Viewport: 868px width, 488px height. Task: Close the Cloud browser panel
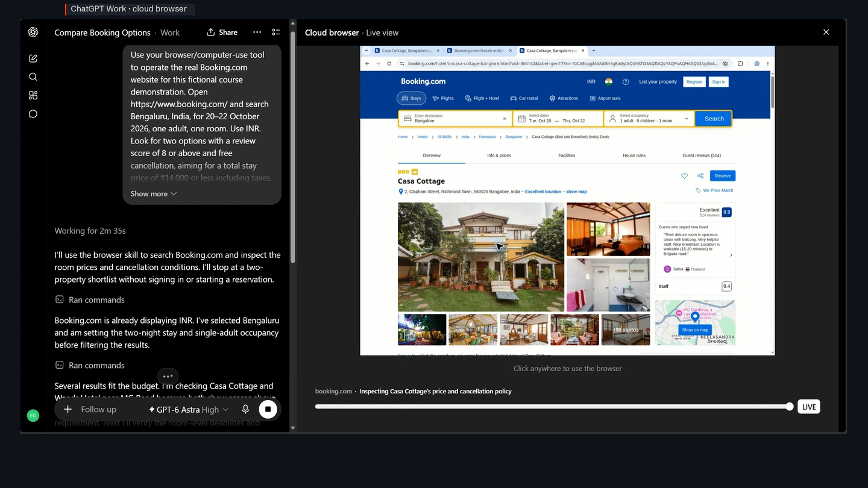(826, 33)
